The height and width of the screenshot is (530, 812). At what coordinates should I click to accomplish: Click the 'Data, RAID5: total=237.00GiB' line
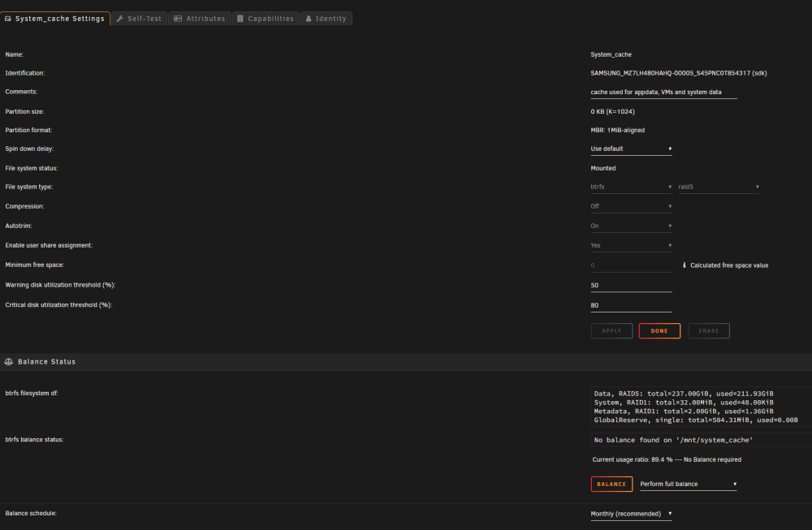684,394
